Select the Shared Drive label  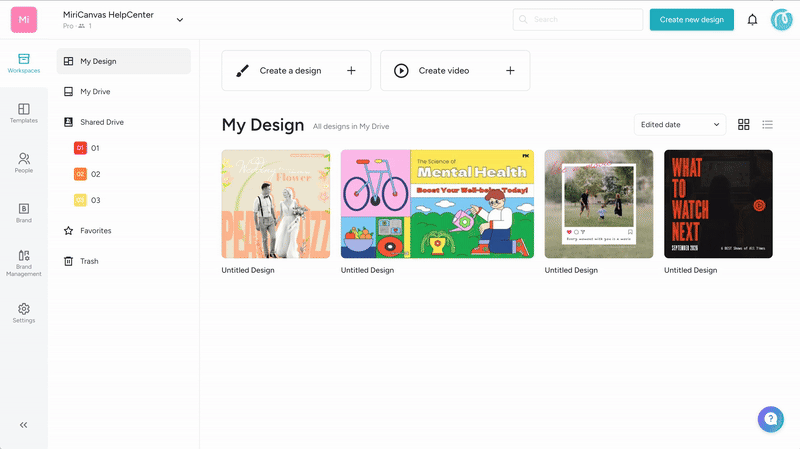102,122
